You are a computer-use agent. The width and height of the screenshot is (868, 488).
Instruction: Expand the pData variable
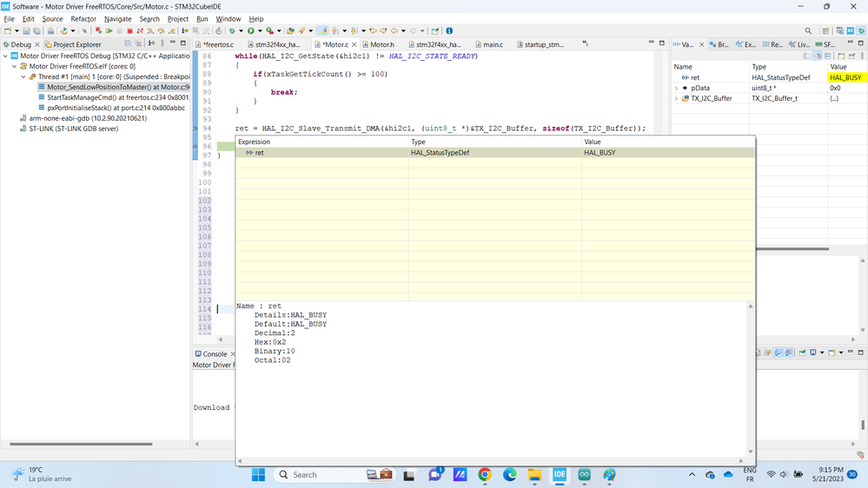(677, 88)
